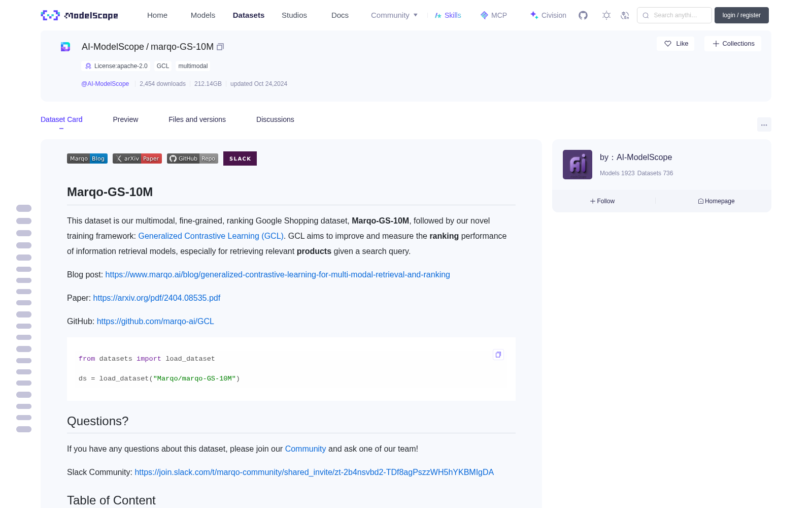Viewport: 812px width, 508px height.
Task: Go to the Home page
Action: click(157, 15)
